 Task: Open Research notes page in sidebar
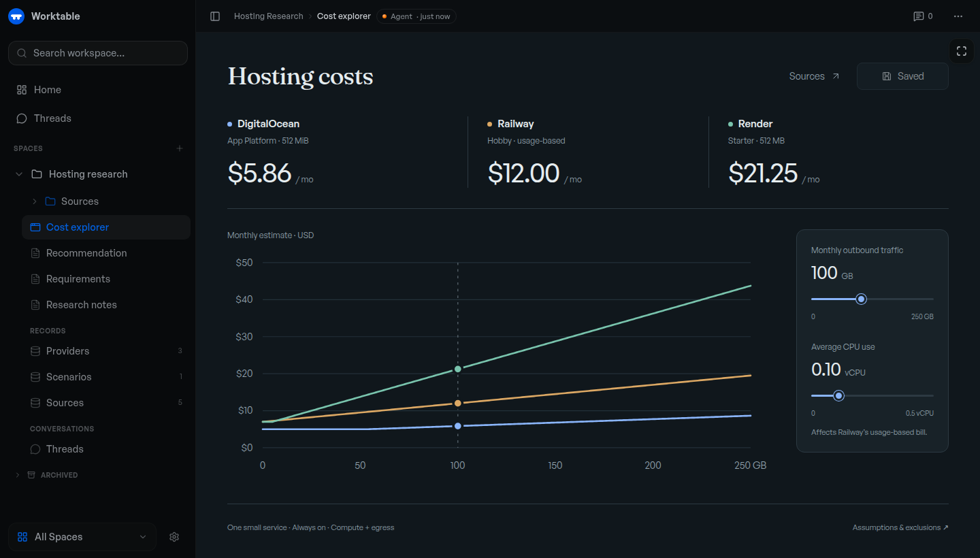coord(106,305)
